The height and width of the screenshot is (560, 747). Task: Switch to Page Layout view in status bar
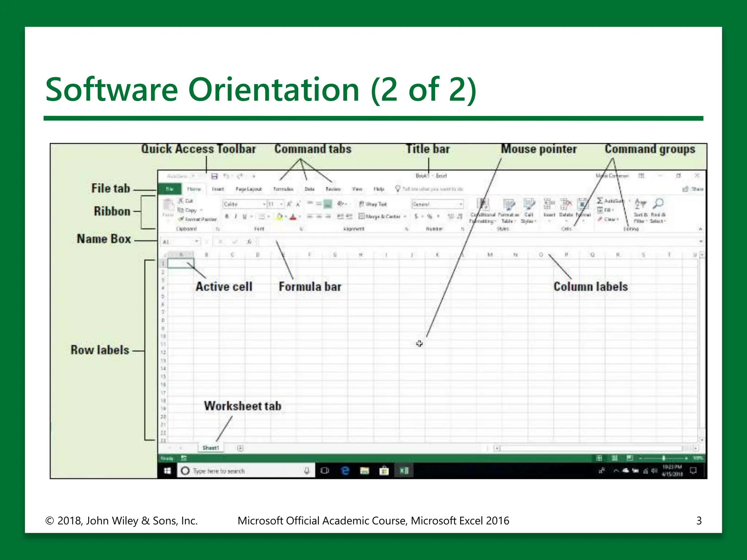615,458
